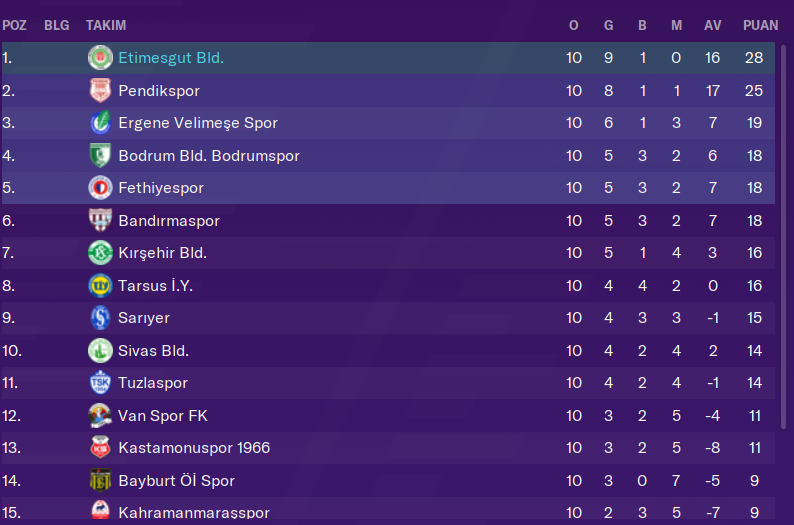Click the Sarıyer club badge

(100, 318)
